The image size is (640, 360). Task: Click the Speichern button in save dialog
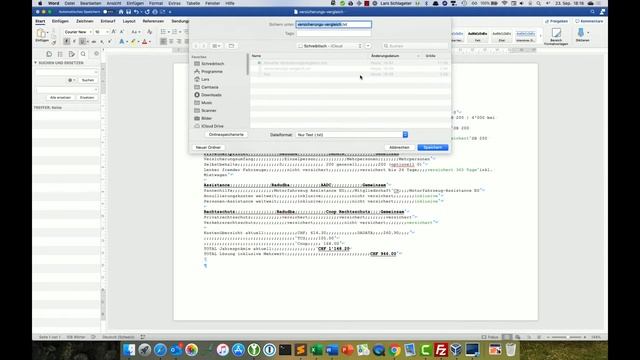tap(433, 147)
